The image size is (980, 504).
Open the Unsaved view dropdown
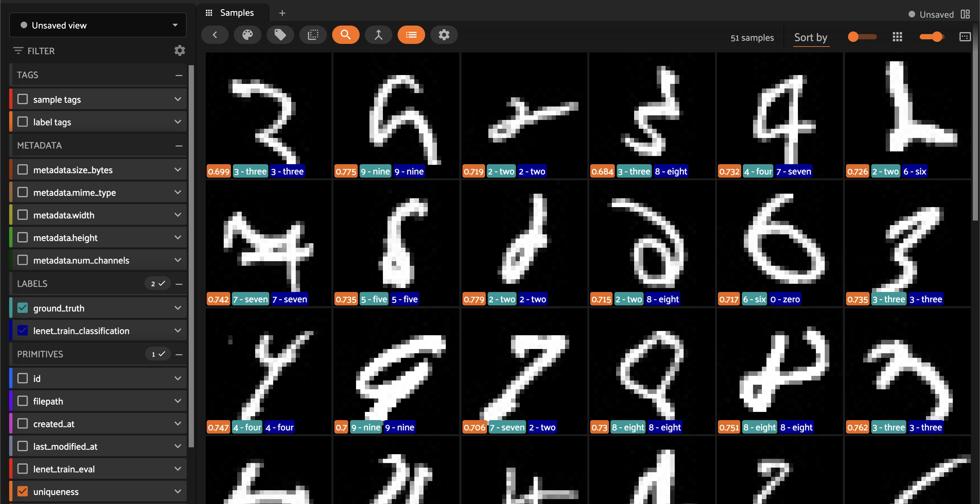point(98,25)
